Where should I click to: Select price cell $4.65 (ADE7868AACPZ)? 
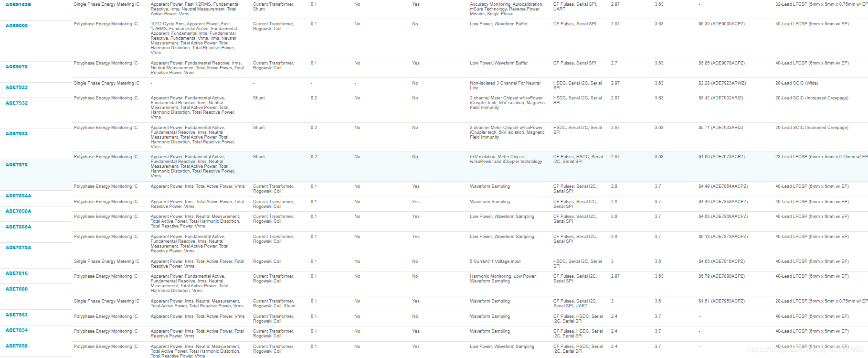coord(723,217)
